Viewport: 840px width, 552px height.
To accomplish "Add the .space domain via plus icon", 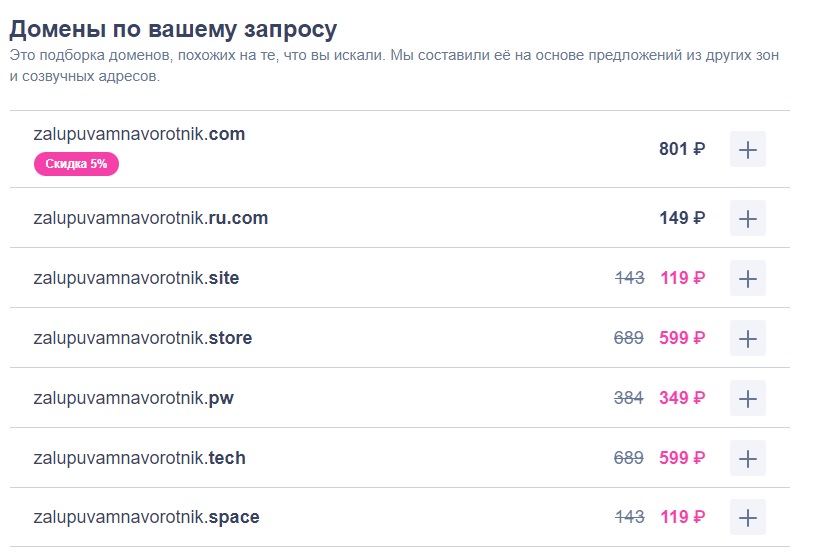I will tap(748, 518).
